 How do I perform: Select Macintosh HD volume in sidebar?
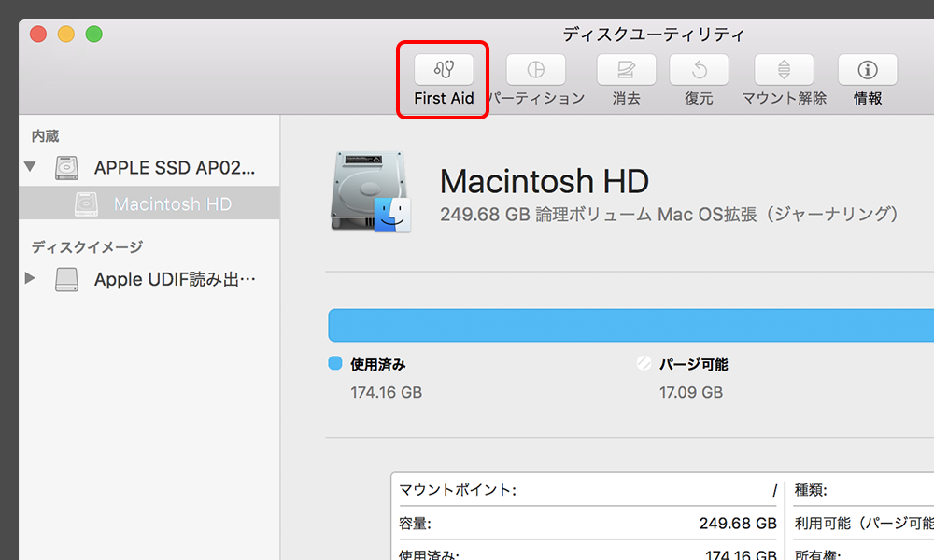149,203
